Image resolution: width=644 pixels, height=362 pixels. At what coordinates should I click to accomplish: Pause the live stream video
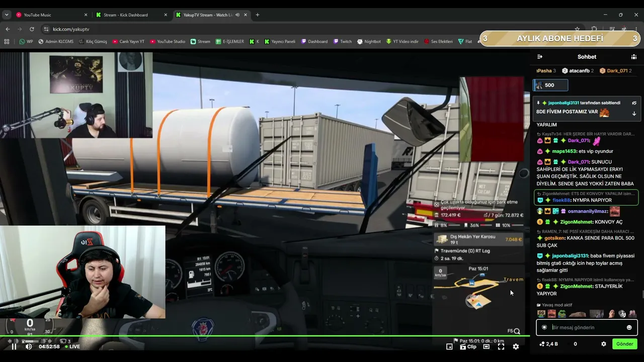point(14,346)
